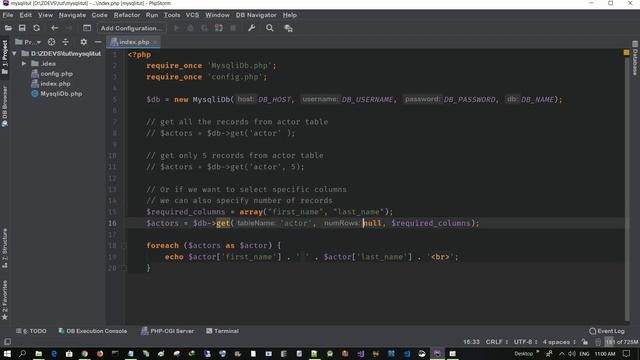640x360 pixels.
Task: Collapse the D:\ZDEVS\tut\mysqlitut root folder
Action: click(x=14, y=53)
